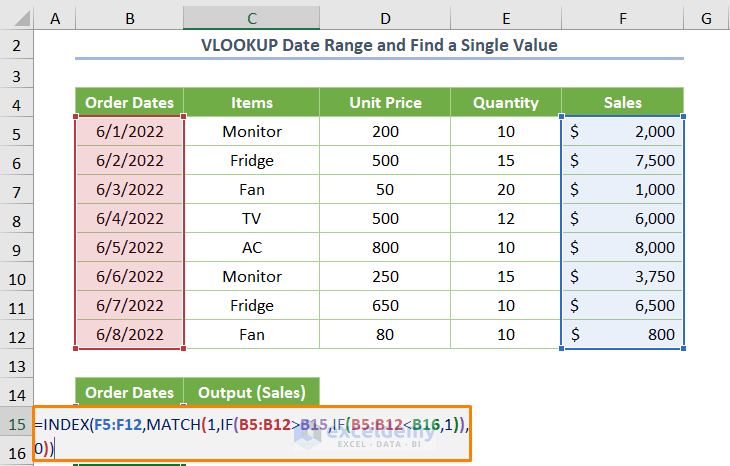Viewport: 730px width, 466px height.
Task: Select unit price 250 cell
Action: click(385, 277)
